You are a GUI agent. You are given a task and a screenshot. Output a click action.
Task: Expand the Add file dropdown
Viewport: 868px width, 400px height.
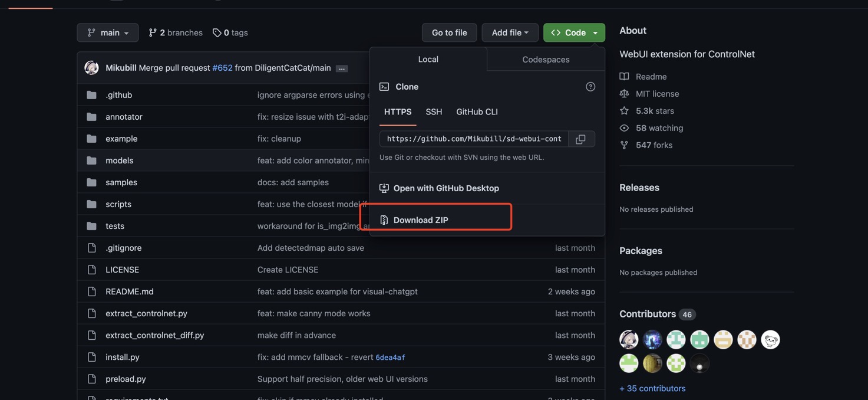510,32
